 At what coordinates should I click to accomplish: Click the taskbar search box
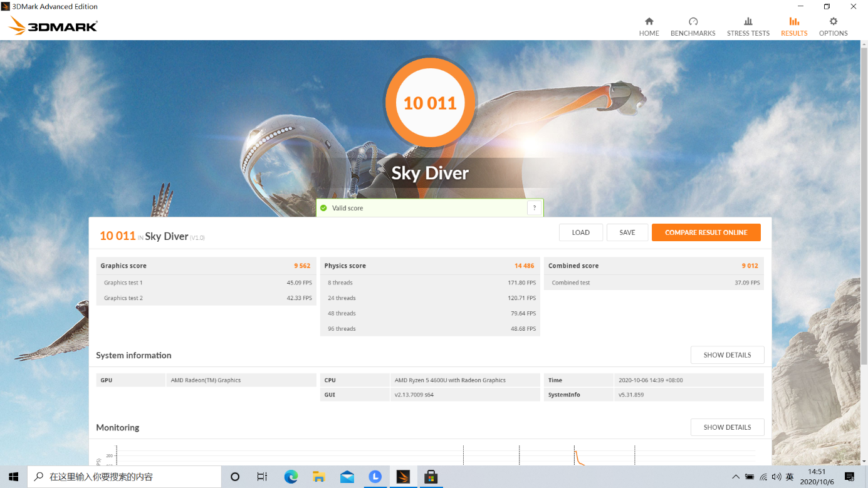[124, 477]
